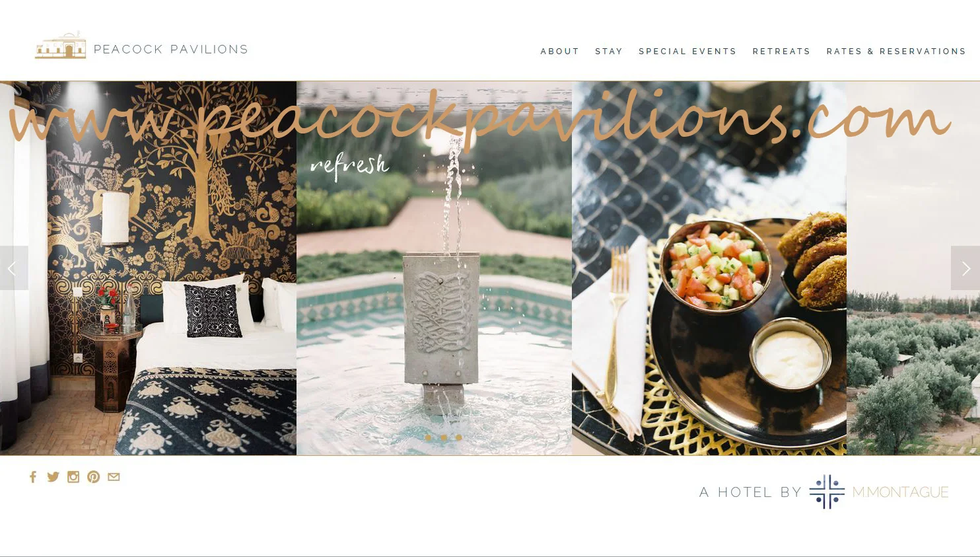980x557 pixels.
Task: Open the Facebook social icon
Action: point(33,477)
